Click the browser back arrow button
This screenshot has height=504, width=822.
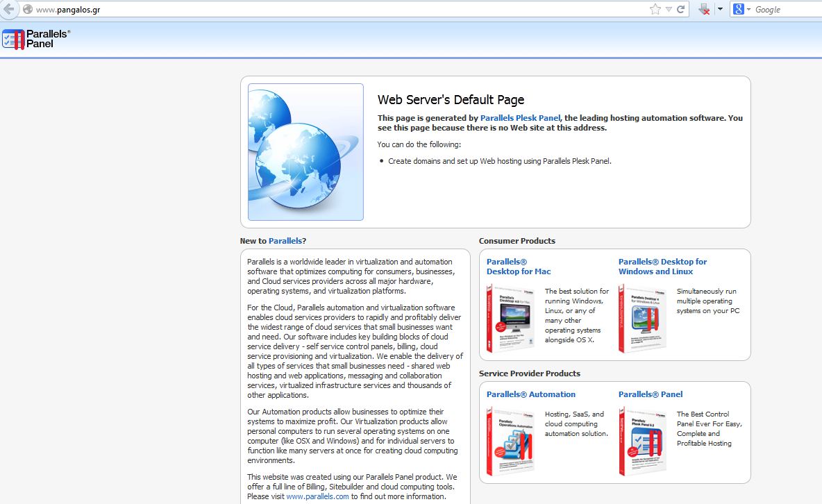(x=8, y=9)
